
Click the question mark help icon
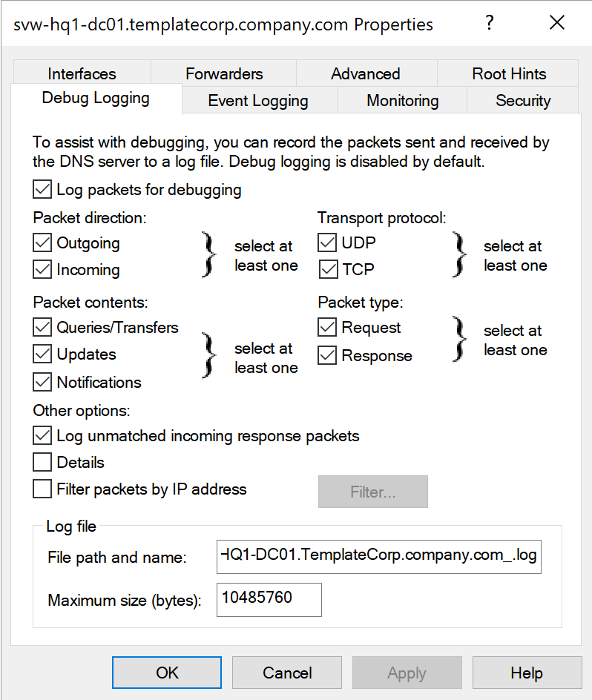point(490,23)
